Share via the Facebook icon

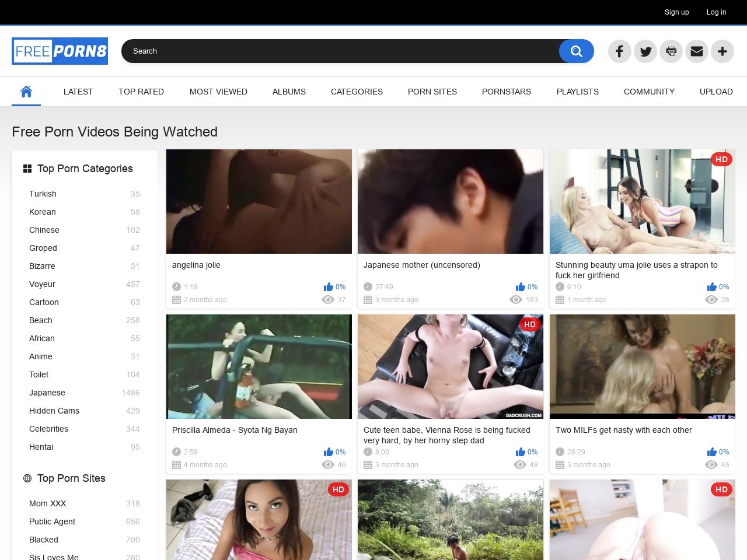coord(619,51)
